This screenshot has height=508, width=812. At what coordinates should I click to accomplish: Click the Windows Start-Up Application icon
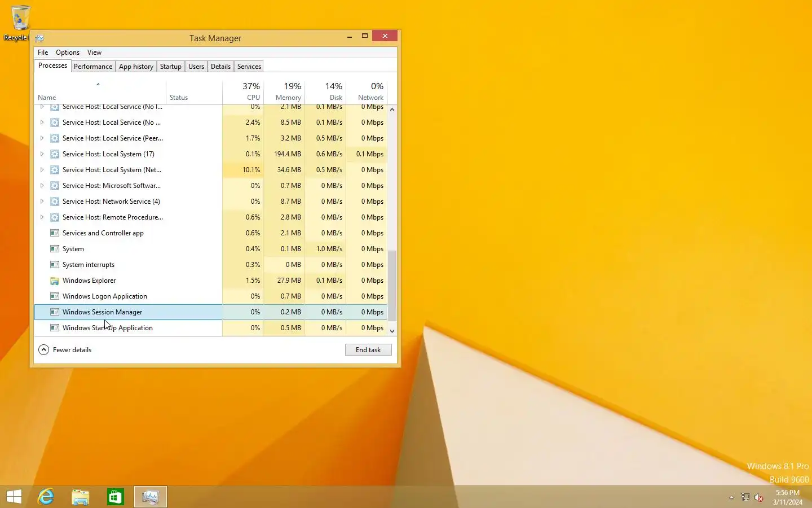tap(55, 328)
